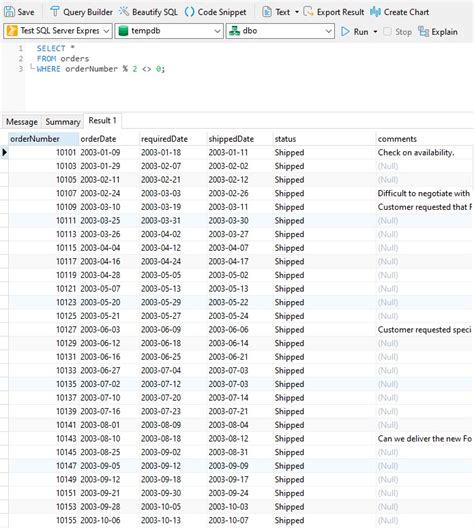
Task: Click orderDate column header
Action: pos(108,139)
